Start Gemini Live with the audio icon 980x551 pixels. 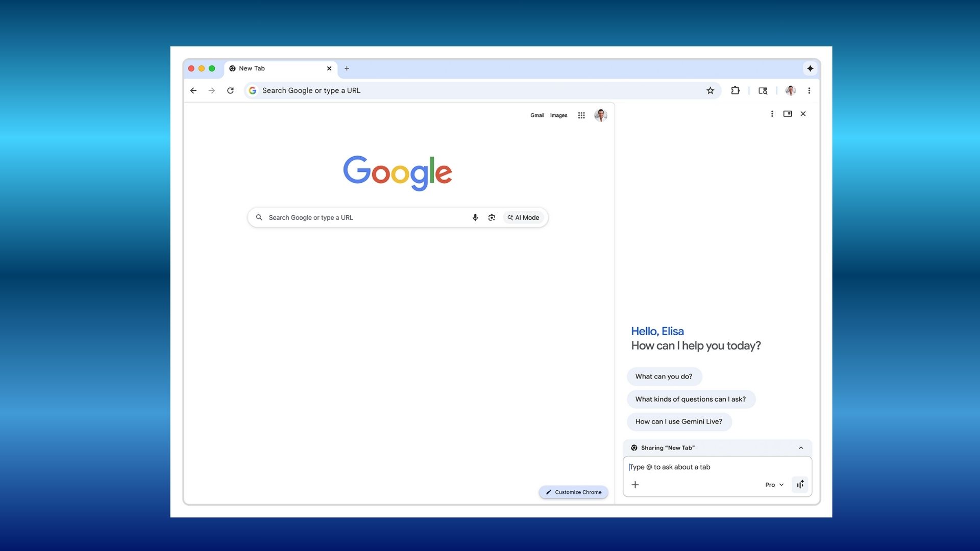[x=799, y=485]
